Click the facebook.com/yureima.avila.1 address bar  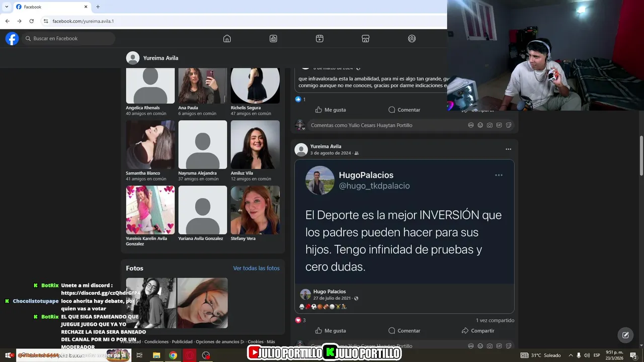pyautogui.click(x=83, y=21)
